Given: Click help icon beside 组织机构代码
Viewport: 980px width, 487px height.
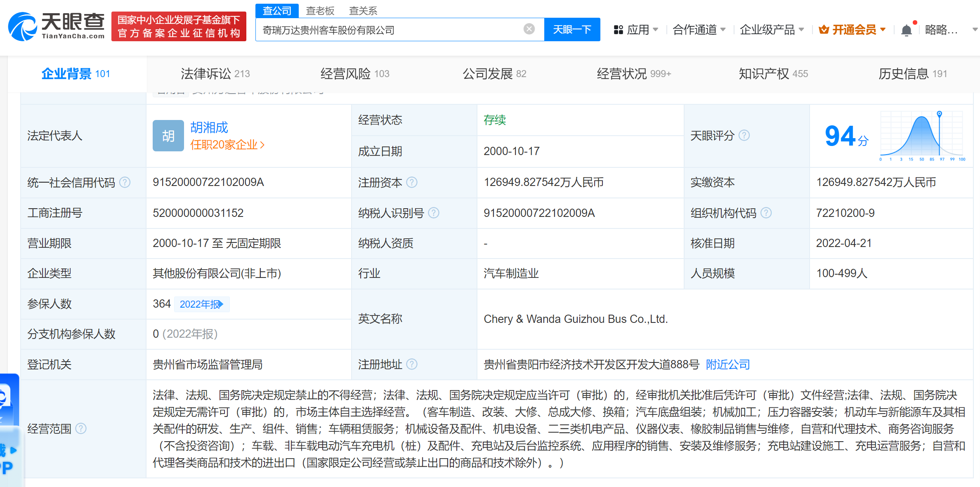Looking at the screenshot, I should [x=766, y=213].
